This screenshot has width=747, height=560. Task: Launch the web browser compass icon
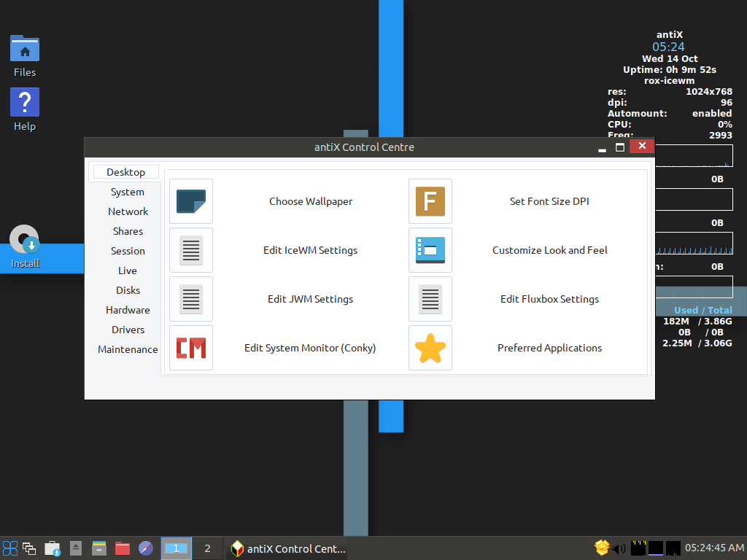point(146,548)
